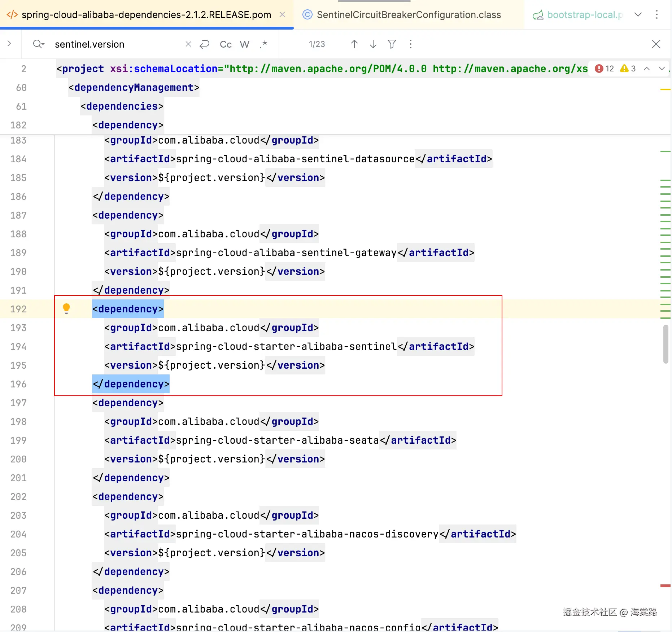Viewport: 672px width, 632px height.
Task: Click line number 192 in gutter
Action: [18, 309]
